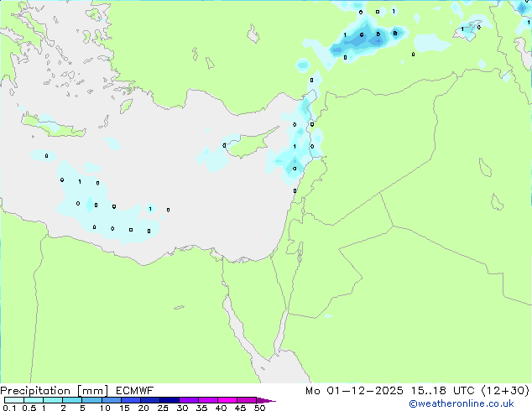Screen dimensions: 532x411
Task: Click the '30' legend scale label
Action: coord(182,408)
